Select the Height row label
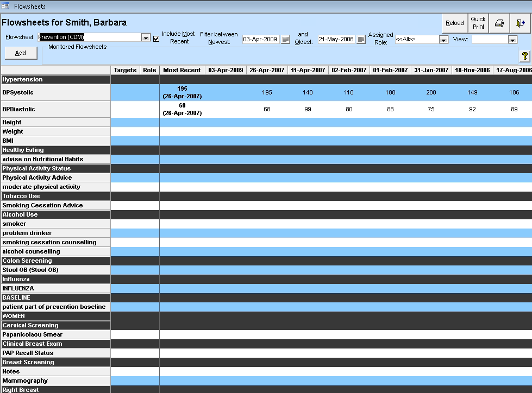This screenshot has height=393, width=532. pyautogui.click(x=55, y=122)
